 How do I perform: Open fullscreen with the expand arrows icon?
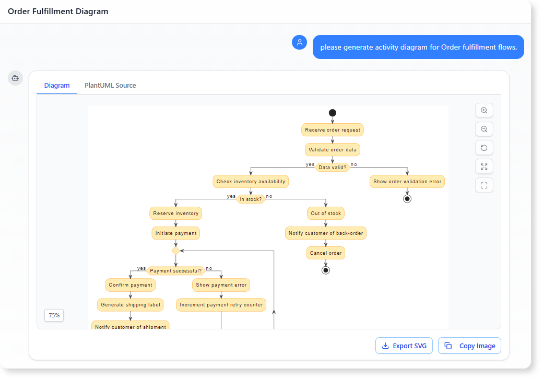click(484, 167)
